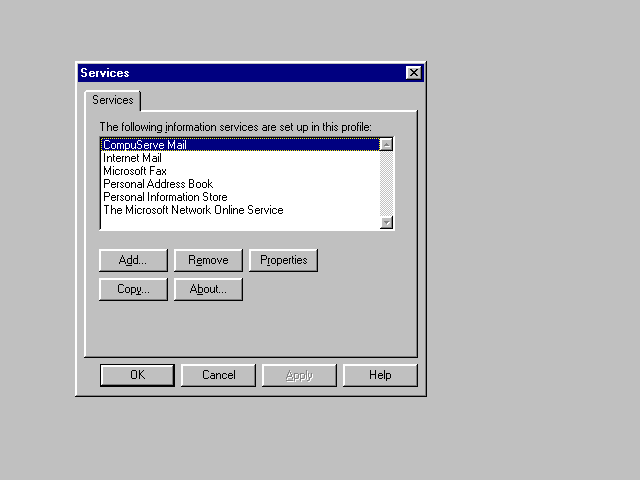Open Properties for the selected service

tap(283, 260)
